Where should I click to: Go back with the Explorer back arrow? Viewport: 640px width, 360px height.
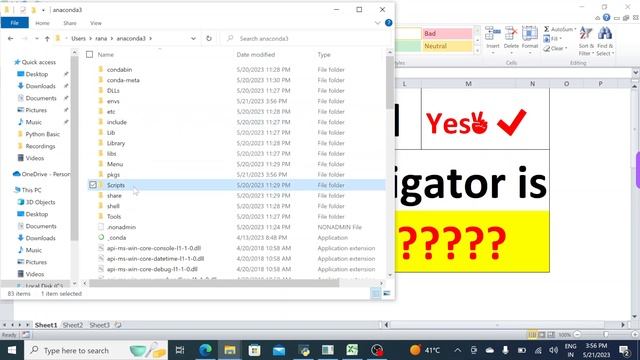tap(11, 38)
